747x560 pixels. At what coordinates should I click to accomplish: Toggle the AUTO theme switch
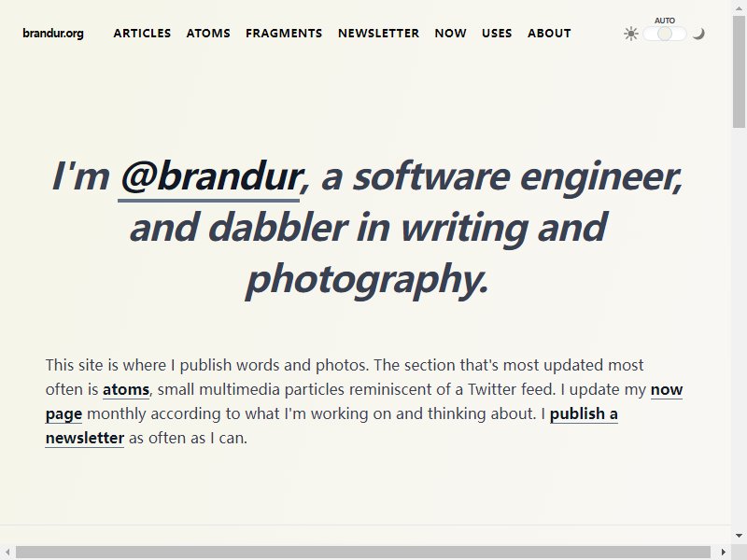665,34
